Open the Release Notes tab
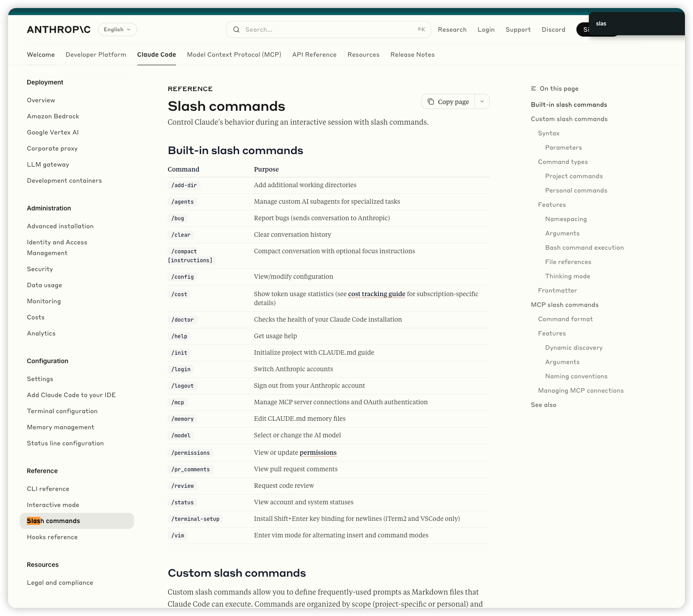693x616 pixels. click(412, 54)
